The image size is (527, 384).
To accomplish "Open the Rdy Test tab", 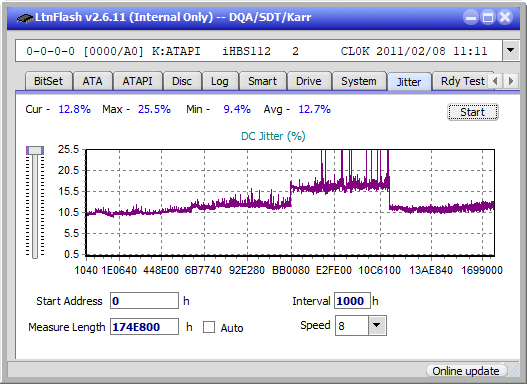I will coord(462,81).
